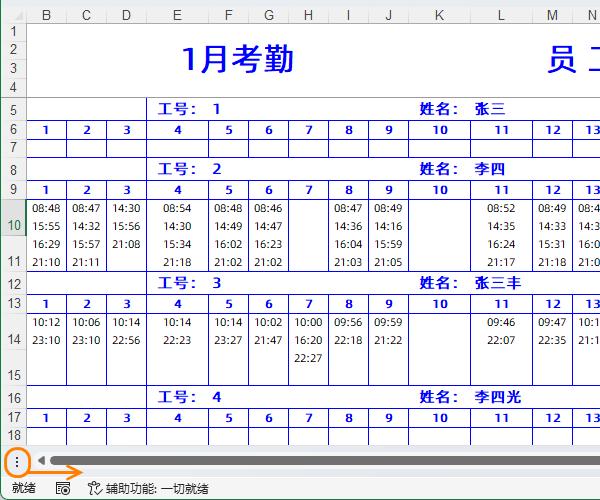Click the 工号: label in row 12
The image size is (600, 500).
click(x=177, y=283)
